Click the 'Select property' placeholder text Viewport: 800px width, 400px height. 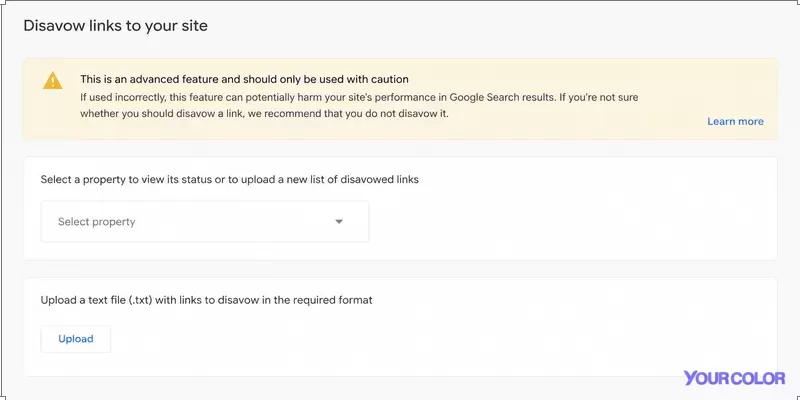96,222
